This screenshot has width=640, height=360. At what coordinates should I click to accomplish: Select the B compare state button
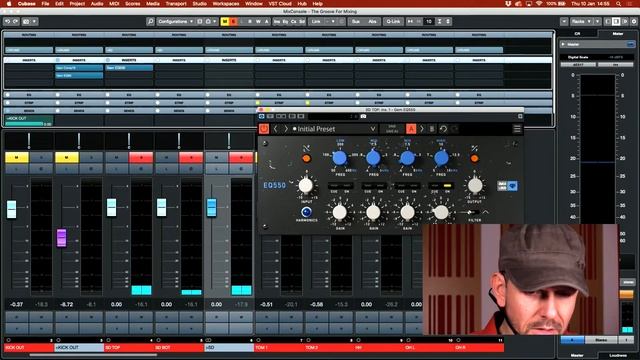pos(432,129)
